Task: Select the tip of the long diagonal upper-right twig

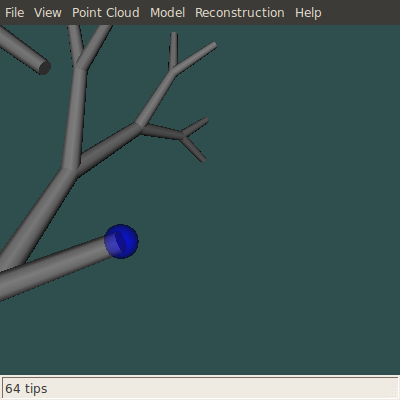Action: (x=214, y=45)
